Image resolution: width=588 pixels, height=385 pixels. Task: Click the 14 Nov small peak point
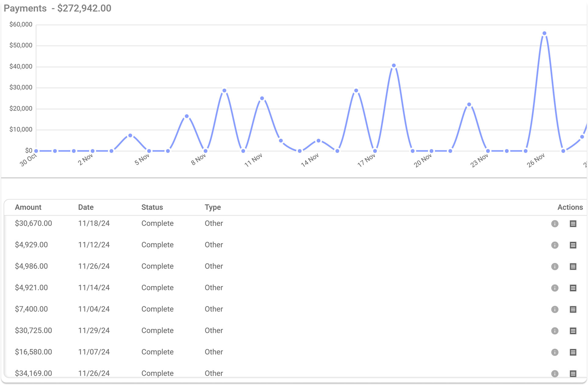click(x=318, y=141)
